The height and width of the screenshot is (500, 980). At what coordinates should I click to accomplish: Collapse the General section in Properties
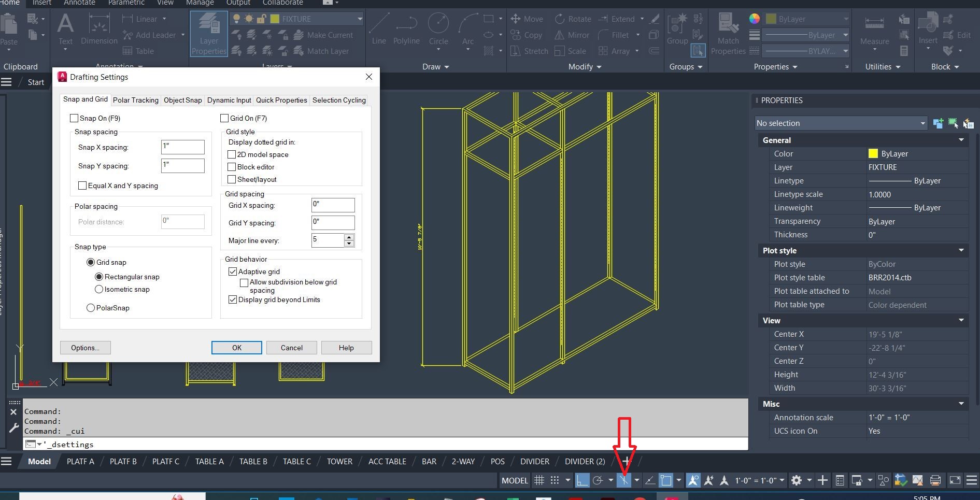(961, 140)
